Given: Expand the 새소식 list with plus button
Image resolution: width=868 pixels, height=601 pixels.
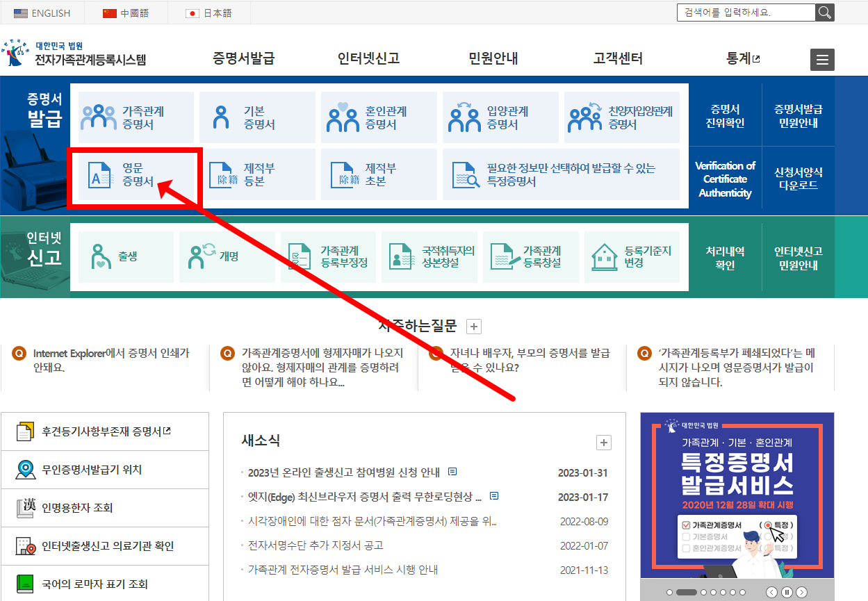Looking at the screenshot, I should (x=603, y=443).
